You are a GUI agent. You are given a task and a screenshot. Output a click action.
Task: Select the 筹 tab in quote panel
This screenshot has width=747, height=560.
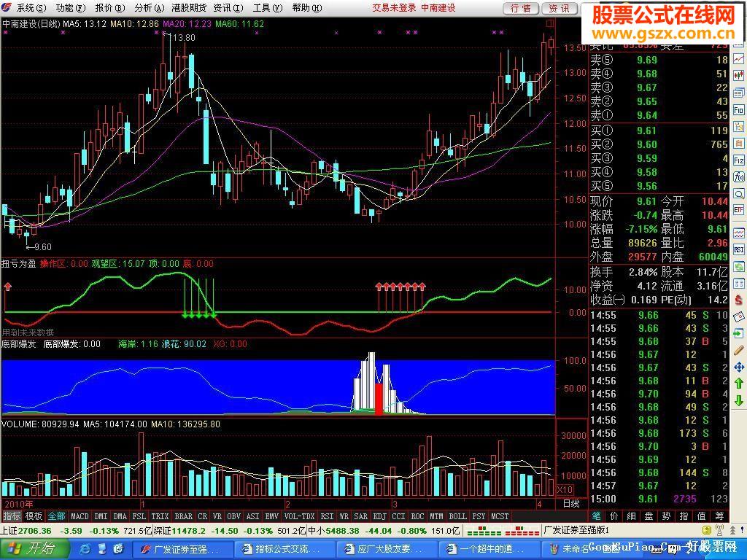tap(719, 516)
